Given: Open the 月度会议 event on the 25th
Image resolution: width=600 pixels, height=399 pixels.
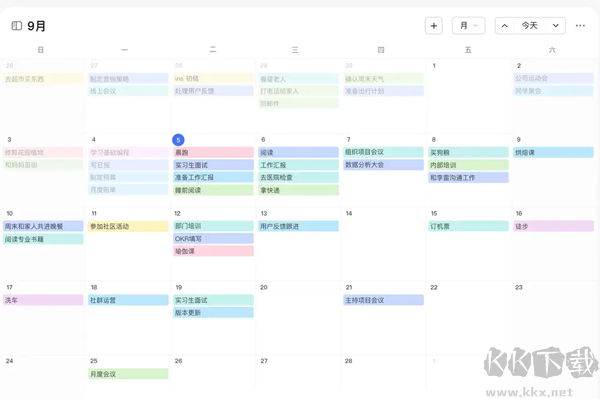Looking at the screenshot, I should coord(128,374).
